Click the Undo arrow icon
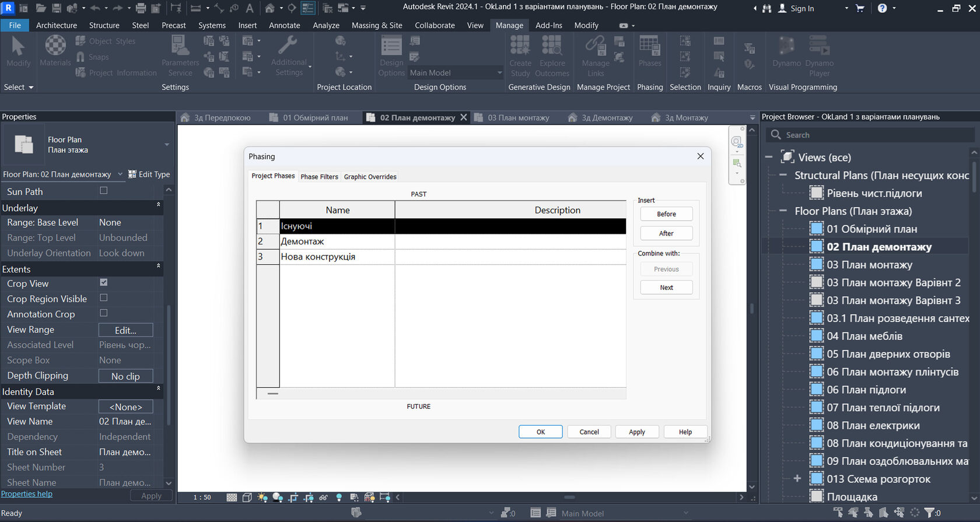Viewport: 980px width, 522px height. [x=95, y=8]
